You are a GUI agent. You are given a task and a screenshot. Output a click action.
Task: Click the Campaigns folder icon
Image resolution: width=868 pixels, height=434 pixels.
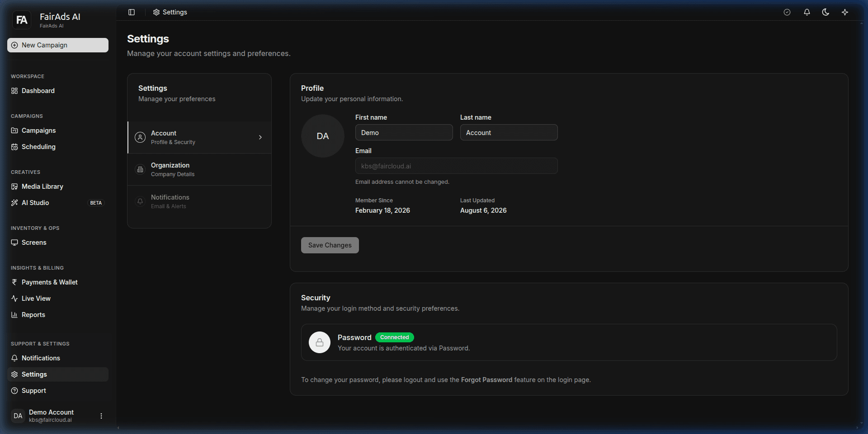[x=14, y=131]
